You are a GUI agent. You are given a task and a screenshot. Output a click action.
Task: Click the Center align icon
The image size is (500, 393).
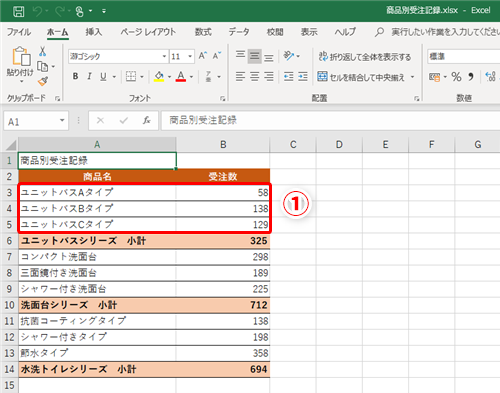point(255,77)
